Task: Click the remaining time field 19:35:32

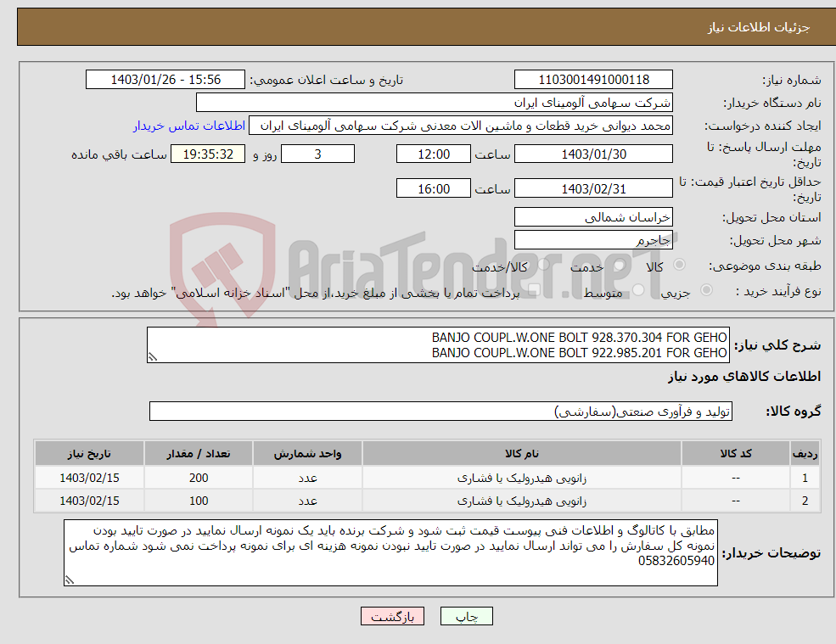Action: (208, 154)
